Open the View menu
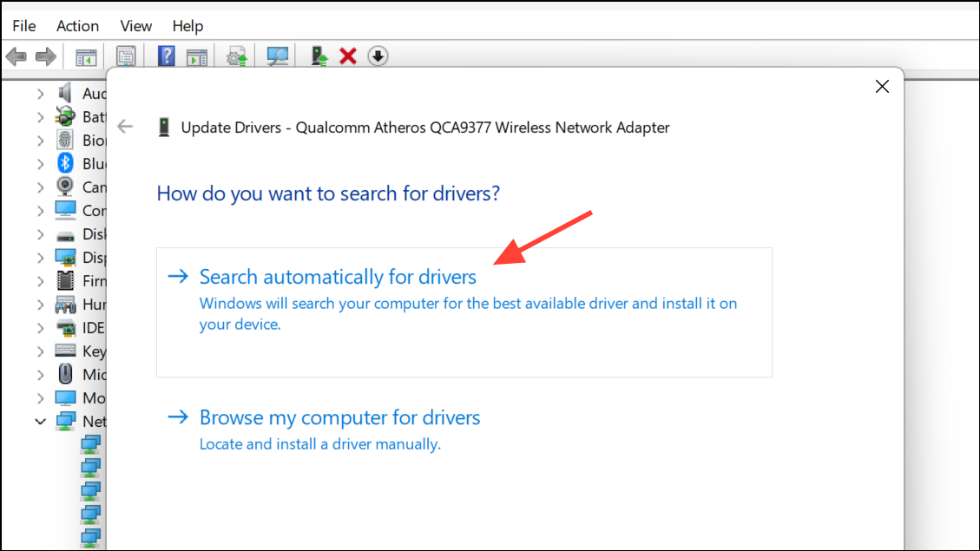980x551 pixels. (x=135, y=26)
